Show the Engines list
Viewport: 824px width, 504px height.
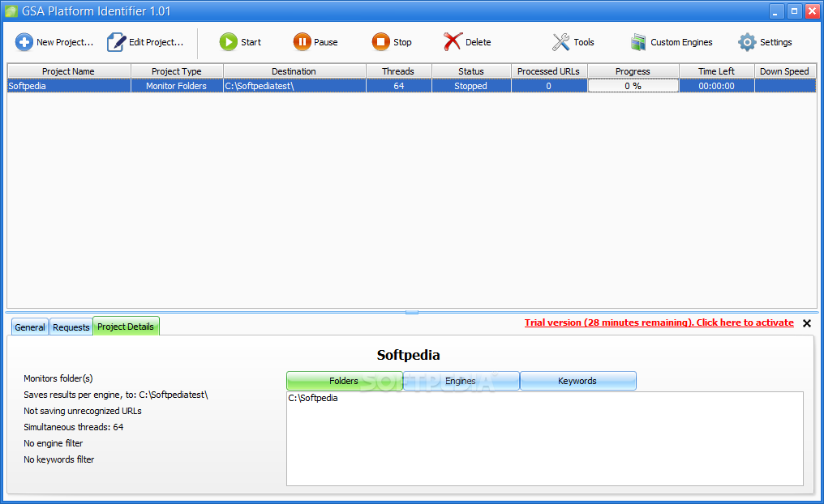tap(461, 381)
